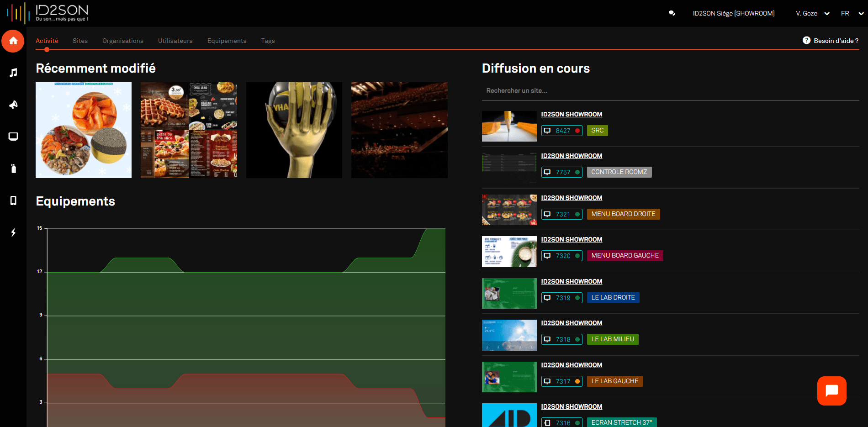Open the lightning bolt sidebar section
Image resolution: width=868 pixels, height=427 pixels.
tap(13, 232)
